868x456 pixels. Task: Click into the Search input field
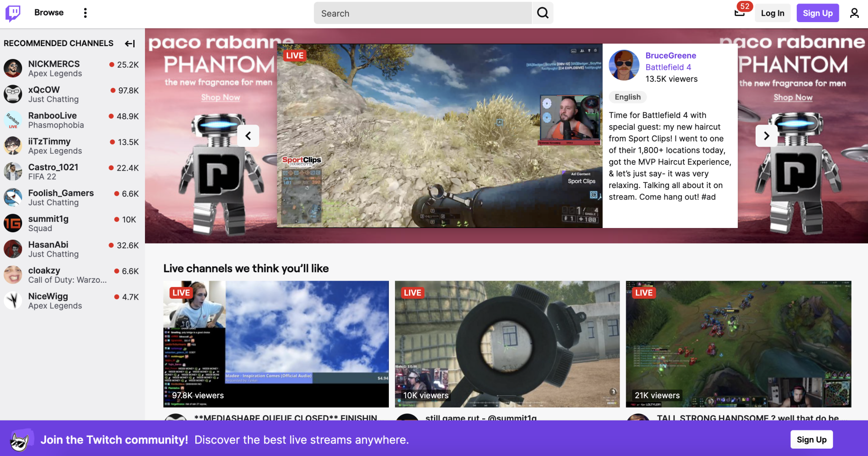[422, 13]
